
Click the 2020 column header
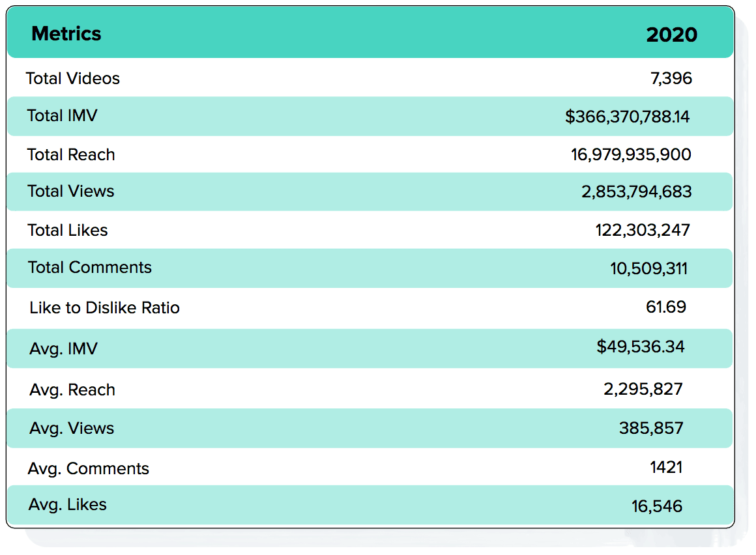tap(671, 35)
